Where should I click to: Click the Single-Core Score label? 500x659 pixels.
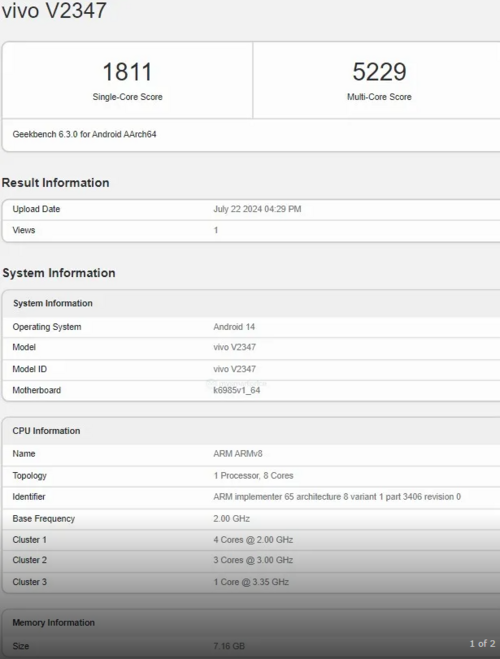[x=127, y=97]
